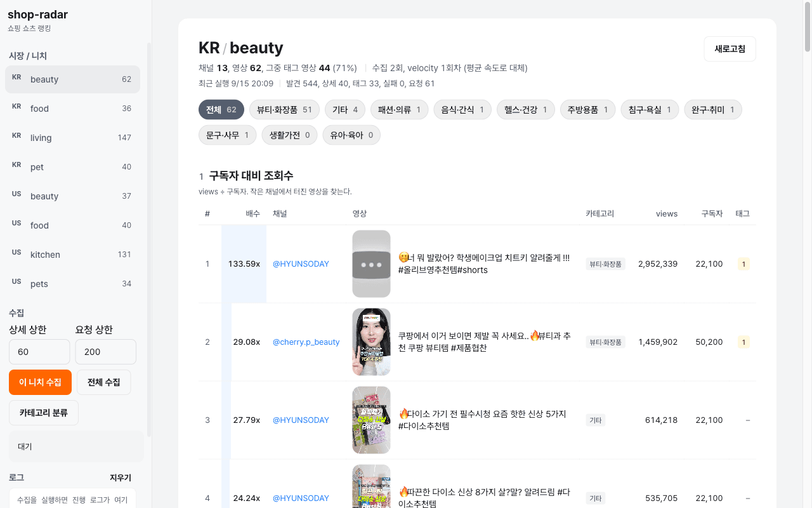812x508 pixels.
Task: Open @HYUNSODAY channel link in row 1
Action: click(301, 264)
